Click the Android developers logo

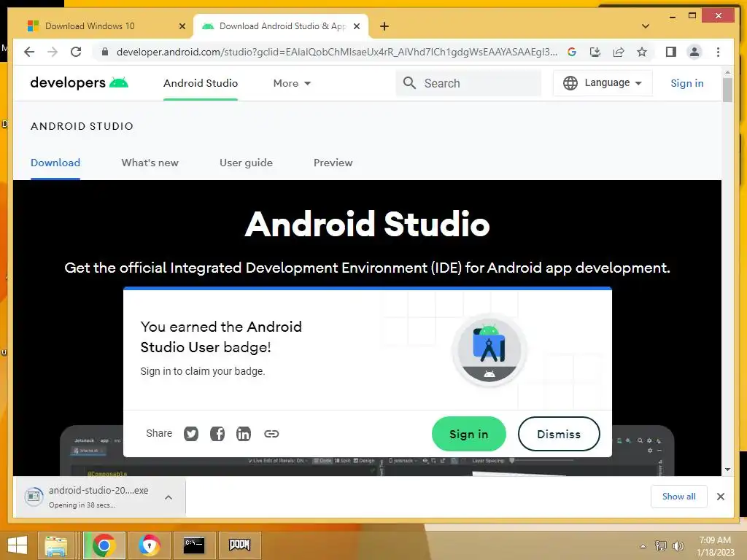pyautogui.click(x=79, y=83)
